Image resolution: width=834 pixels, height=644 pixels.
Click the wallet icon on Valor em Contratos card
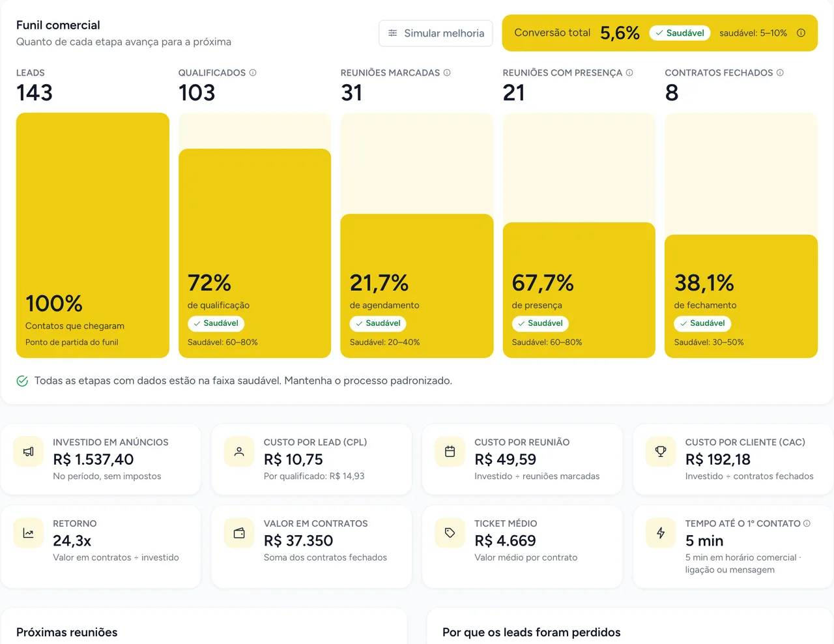pyautogui.click(x=239, y=533)
